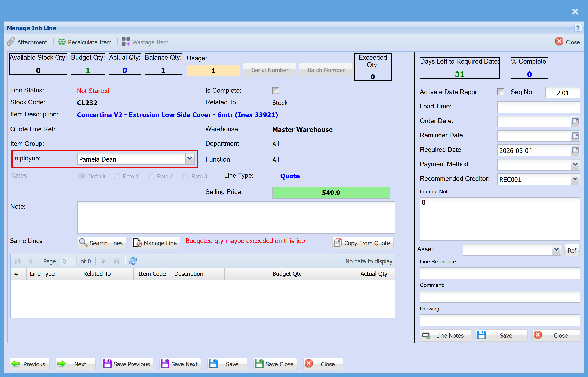Open the Recommended Creditor dropdown
The height and width of the screenshot is (377, 588).
[x=575, y=179]
